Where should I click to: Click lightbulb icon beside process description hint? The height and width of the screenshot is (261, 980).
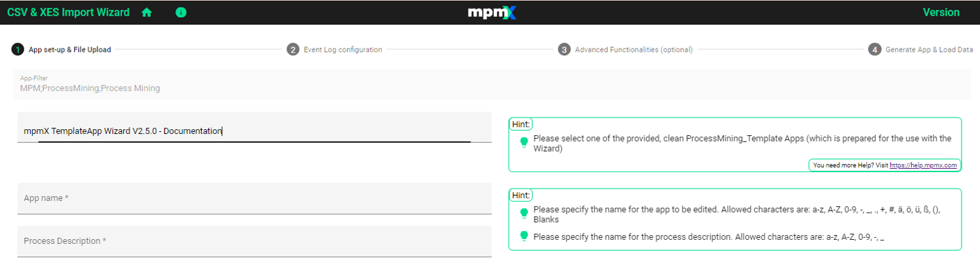tap(524, 236)
